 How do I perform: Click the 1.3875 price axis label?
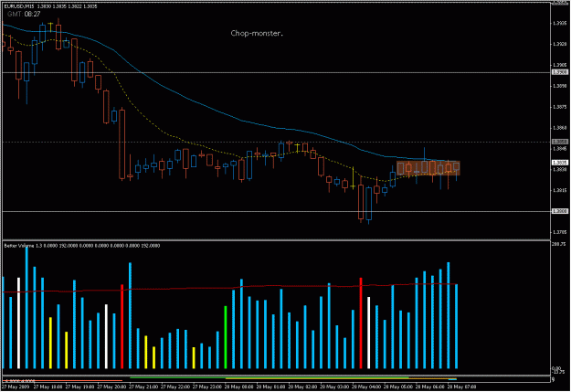(x=560, y=107)
